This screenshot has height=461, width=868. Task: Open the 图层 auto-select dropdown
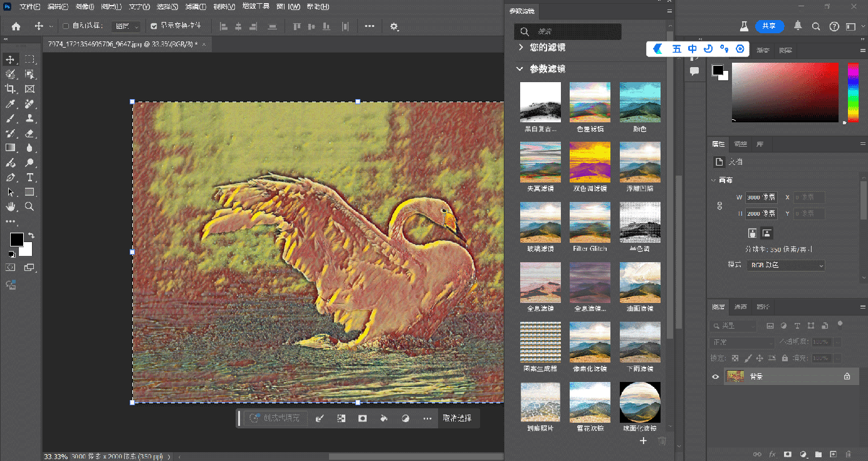click(126, 26)
